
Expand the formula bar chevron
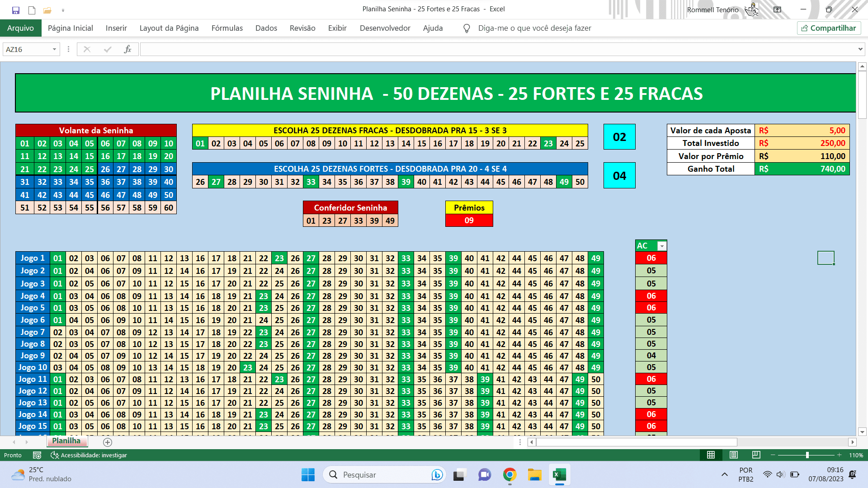[x=860, y=49]
